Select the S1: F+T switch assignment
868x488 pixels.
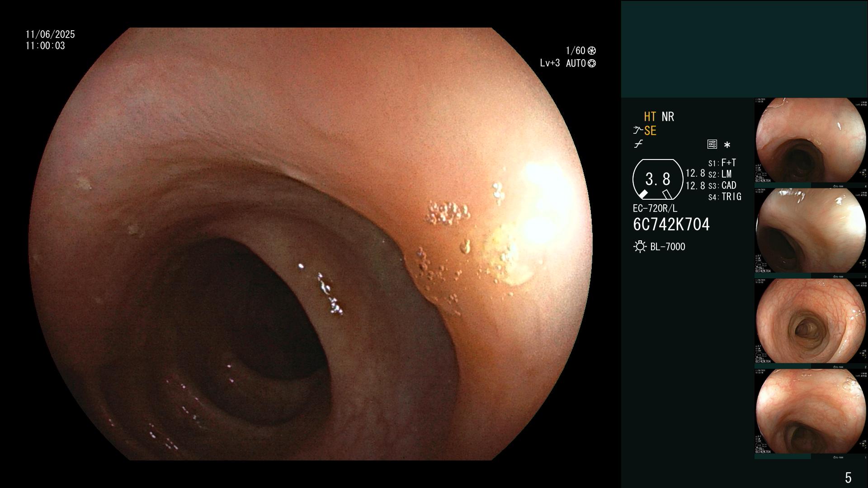tap(722, 163)
